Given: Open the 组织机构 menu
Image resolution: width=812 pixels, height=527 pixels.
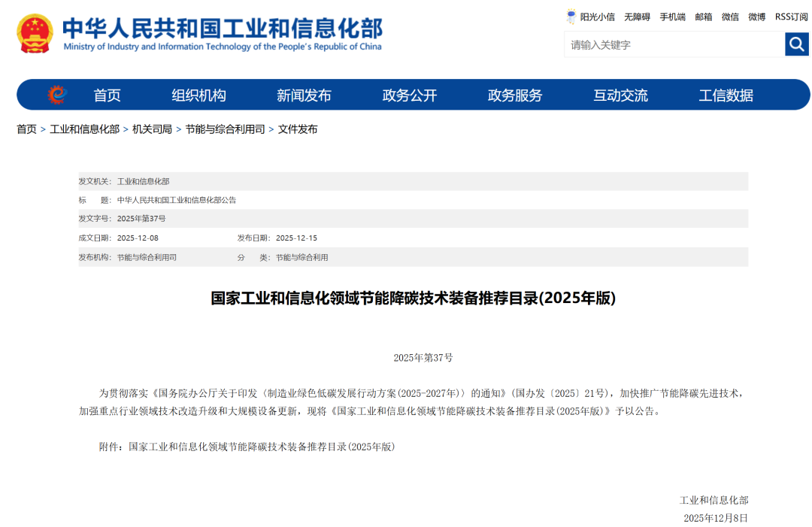Looking at the screenshot, I should 198,95.
